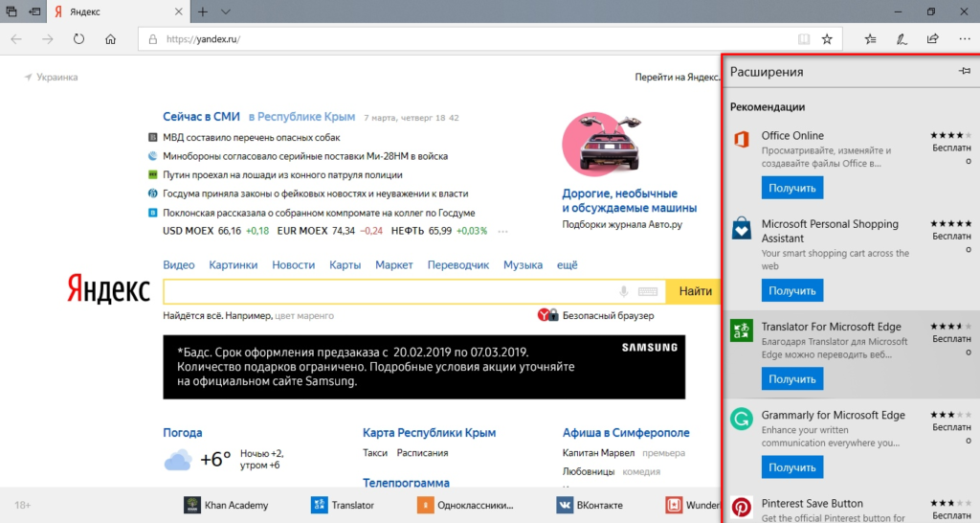Viewport: 980px width, 523px height.
Task: Open the browser home page
Action: pos(111,38)
